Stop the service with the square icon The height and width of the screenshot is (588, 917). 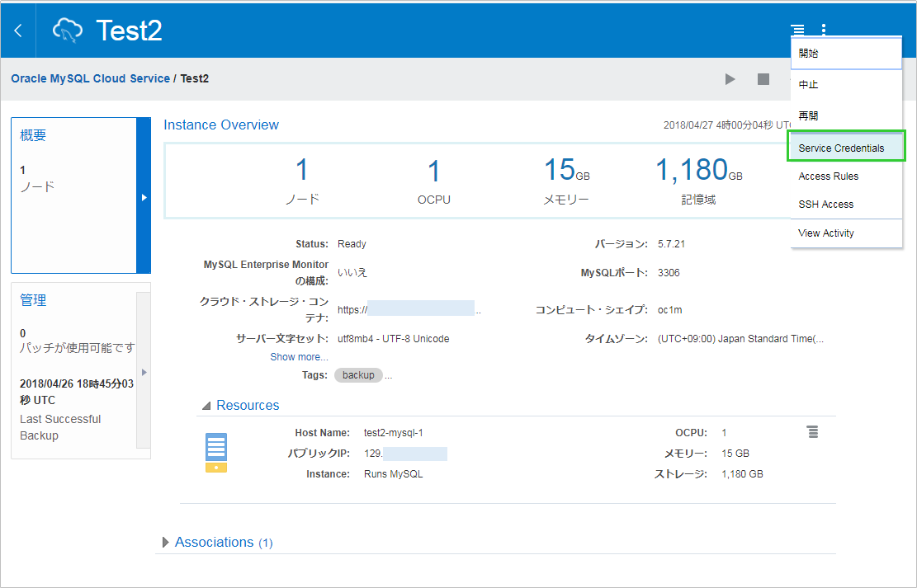(x=763, y=79)
